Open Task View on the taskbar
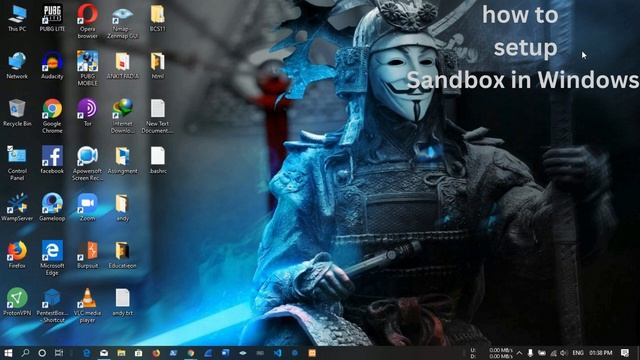This screenshot has width=640, height=360. click(x=59, y=353)
